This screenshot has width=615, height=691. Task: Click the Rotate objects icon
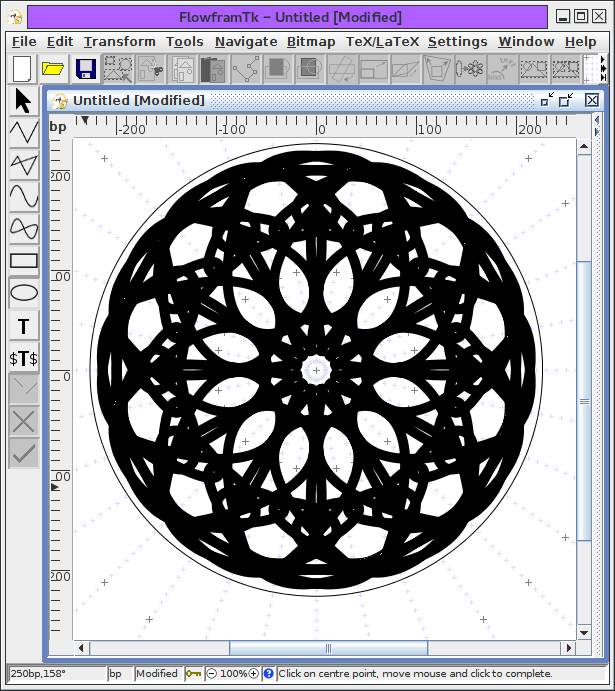pos(342,69)
